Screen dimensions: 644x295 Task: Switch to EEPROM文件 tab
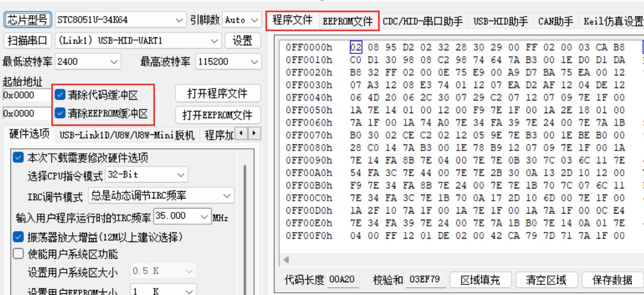[347, 21]
